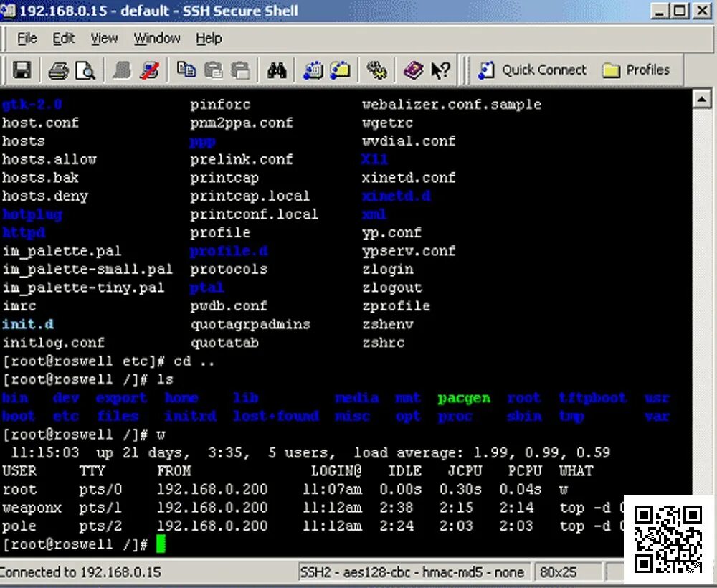
Task: Click the "Connected to 192.168.0.15" status text
Action: [x=80, y=572]
